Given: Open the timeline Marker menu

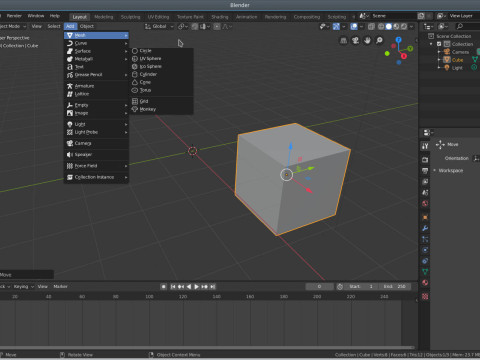Looking at the screenshot, I should tap(60, 287).
